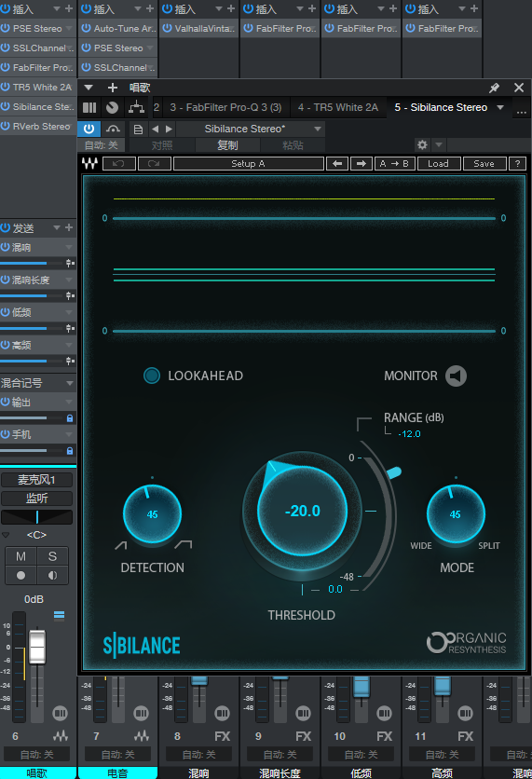Select next preset arrow
Screen dimensions: 532x779
coord(169,130)
